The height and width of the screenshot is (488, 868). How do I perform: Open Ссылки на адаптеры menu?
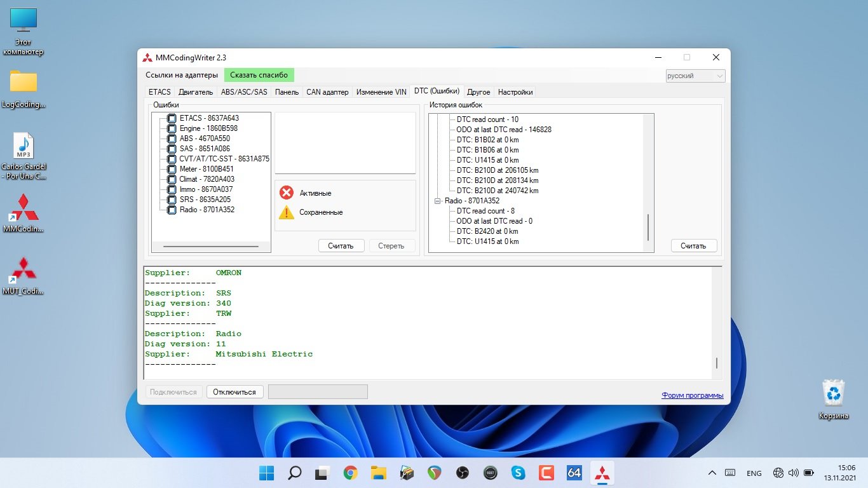click(182, 75)
